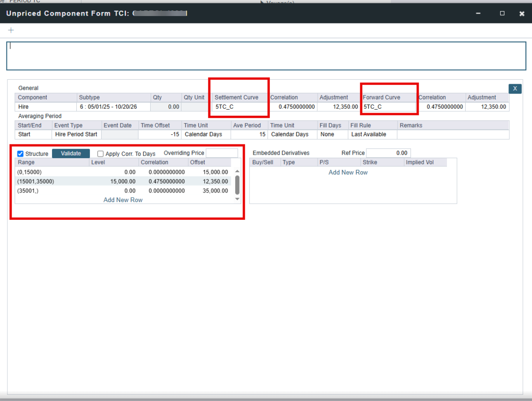Add New Row in Embedded Derivatives table
The height and width of the screenshot is (401, 532).
(x=348, y=172)
